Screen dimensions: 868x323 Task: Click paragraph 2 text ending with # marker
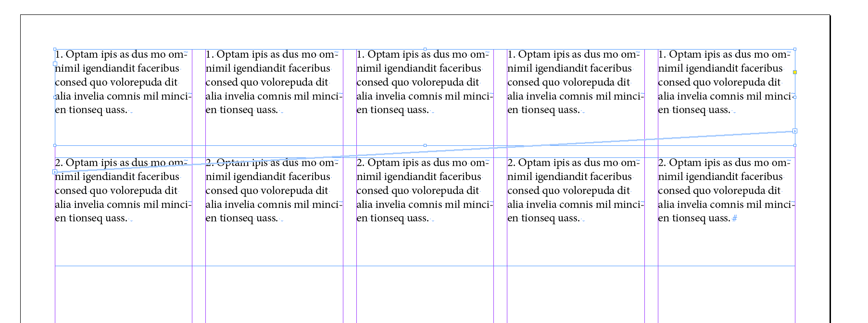[x=726, y=191]
